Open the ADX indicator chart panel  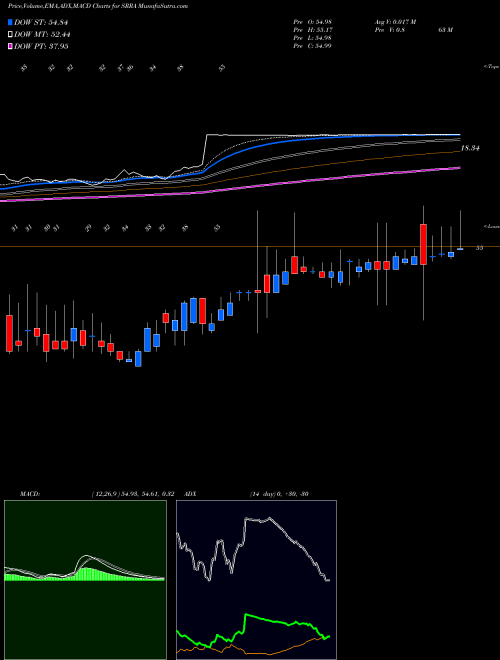coord(256,580)
